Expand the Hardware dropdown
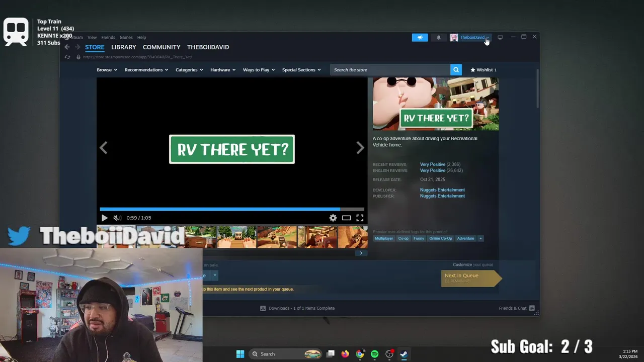 tap(223, 70)
